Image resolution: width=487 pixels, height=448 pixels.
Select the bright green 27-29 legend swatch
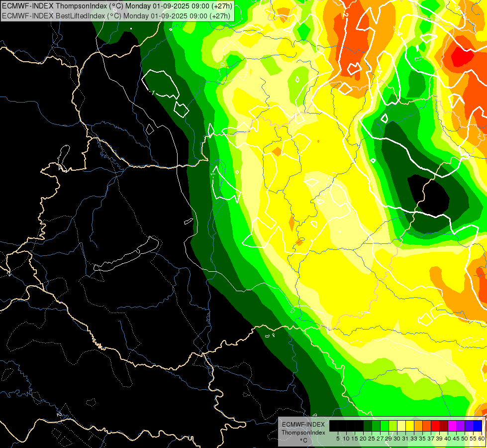384,426
